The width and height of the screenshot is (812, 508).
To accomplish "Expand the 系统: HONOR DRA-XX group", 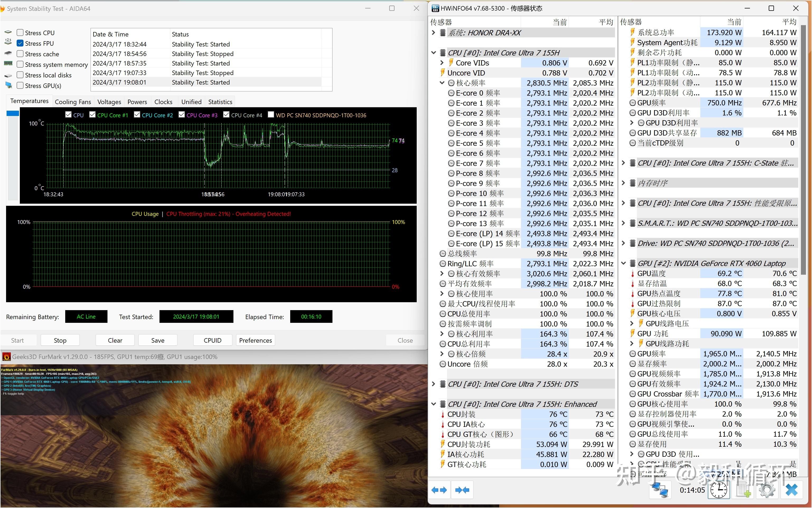I will (433, 32).
